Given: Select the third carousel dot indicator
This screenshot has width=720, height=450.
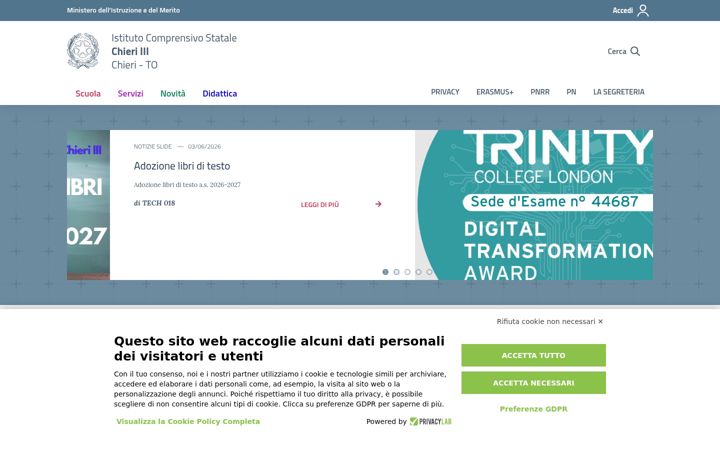Looking at the screenshot, I should pos(407,272).
